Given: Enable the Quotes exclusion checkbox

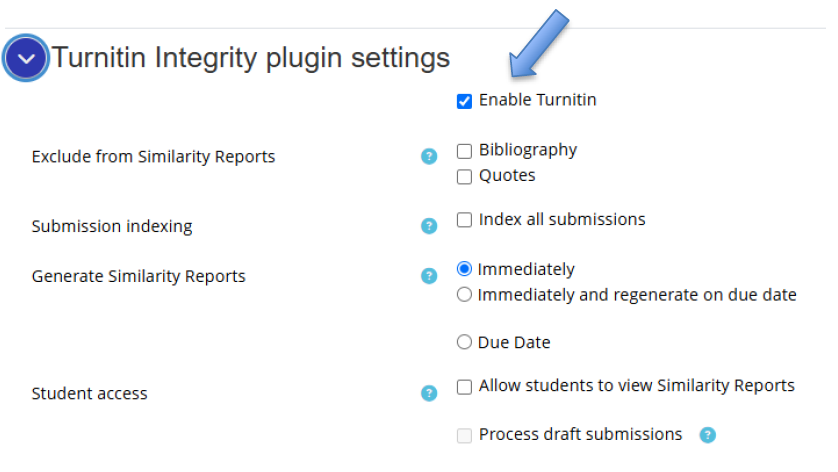Looking at the screenshot, I should (464, 177).
